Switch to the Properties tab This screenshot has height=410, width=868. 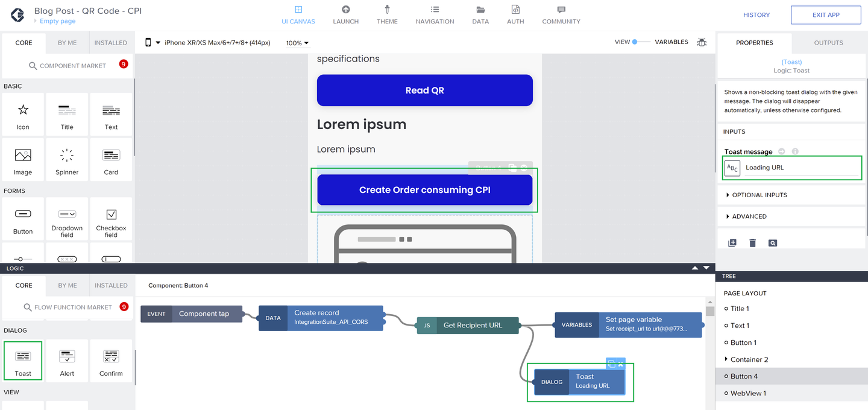pyautogui.click(x=754, y=43)
